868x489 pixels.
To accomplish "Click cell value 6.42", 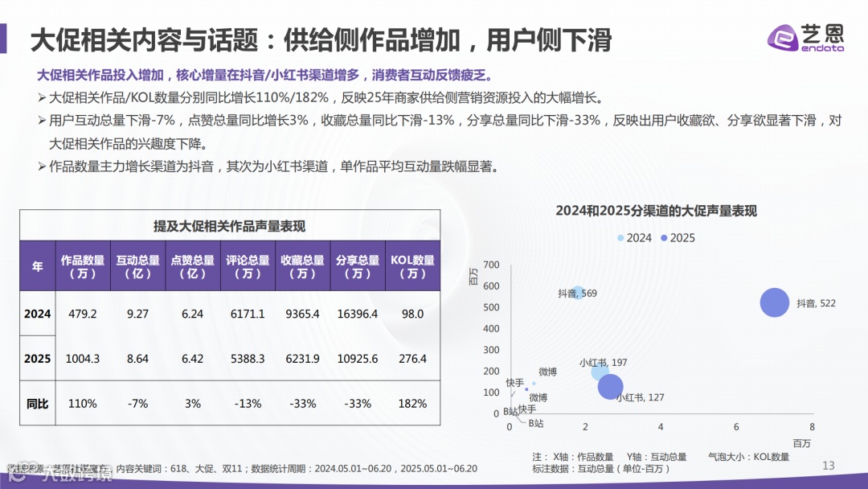I will tap(193, 358).
